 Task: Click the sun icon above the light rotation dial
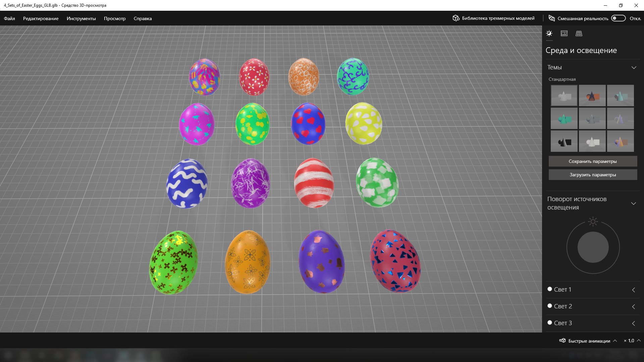click(x=593, y=222)
